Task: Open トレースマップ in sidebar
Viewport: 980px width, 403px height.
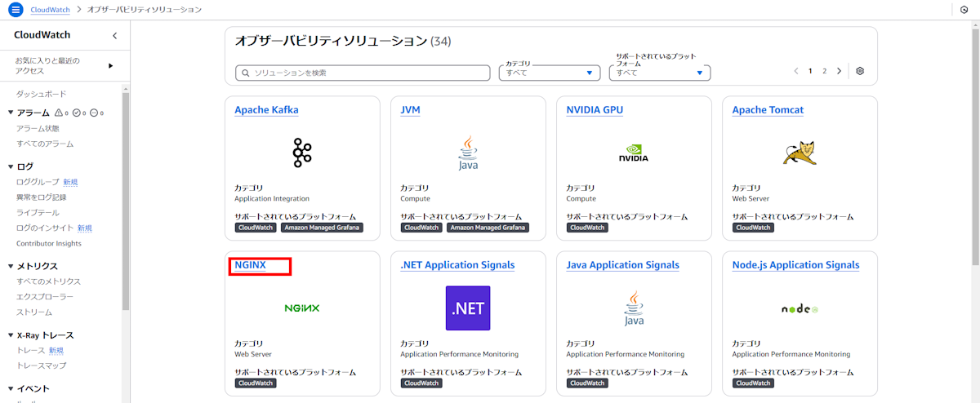Action: [x=42, y=366]
